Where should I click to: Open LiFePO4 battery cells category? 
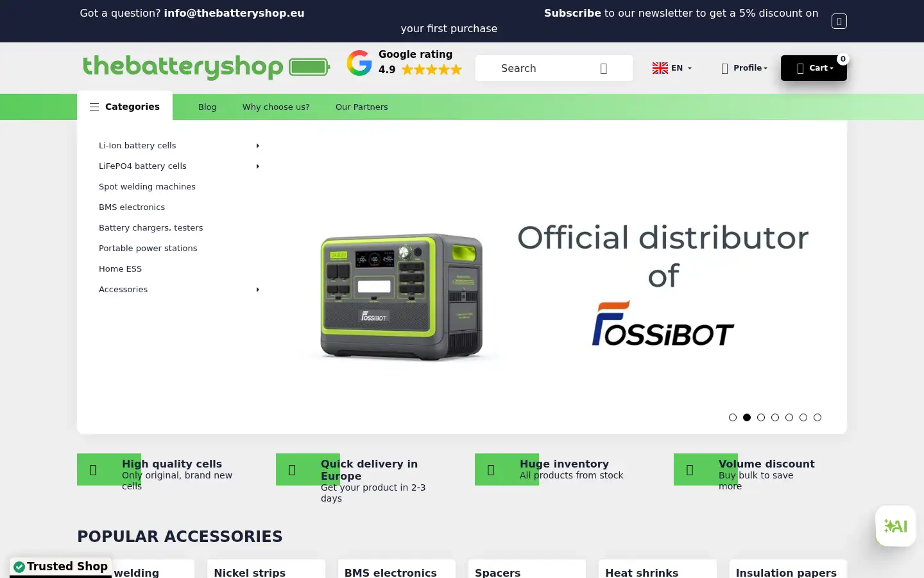[x=142, y=166]
